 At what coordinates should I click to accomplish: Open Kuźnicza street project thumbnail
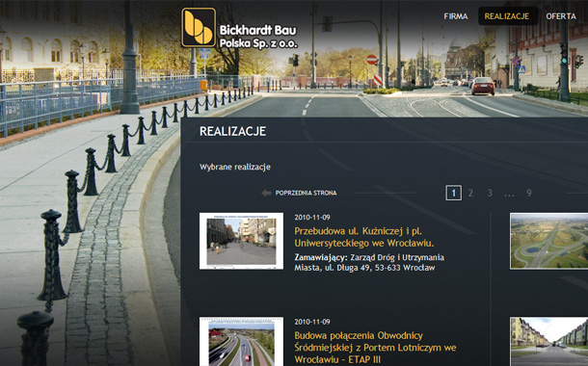pos(241,241)
